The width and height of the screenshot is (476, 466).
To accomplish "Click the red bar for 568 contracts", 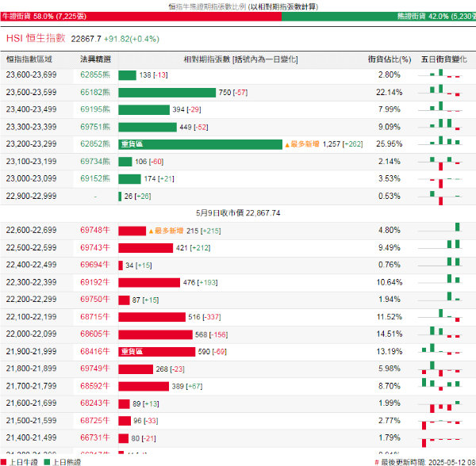I will click(155, 334).
